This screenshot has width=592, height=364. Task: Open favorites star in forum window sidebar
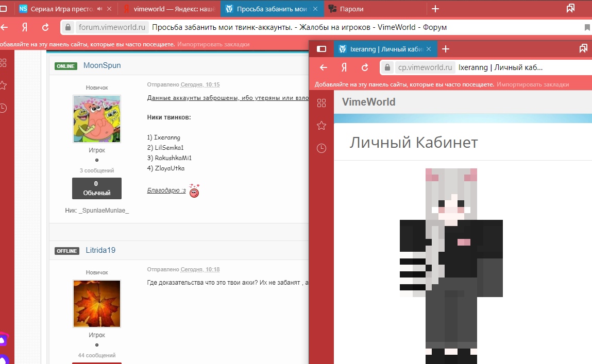[x=3, y=85]
